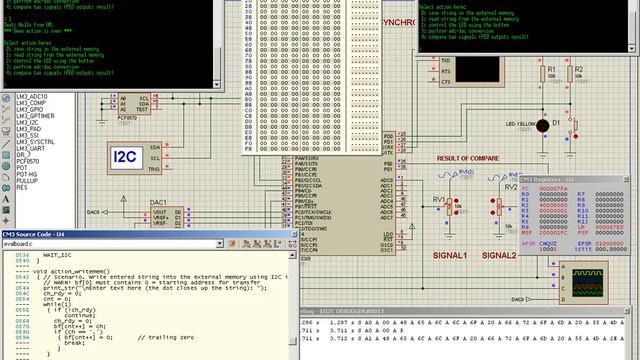This screenshot has height=360, width=640.
Task: Select RES in the device list
Action: (22, 187)
